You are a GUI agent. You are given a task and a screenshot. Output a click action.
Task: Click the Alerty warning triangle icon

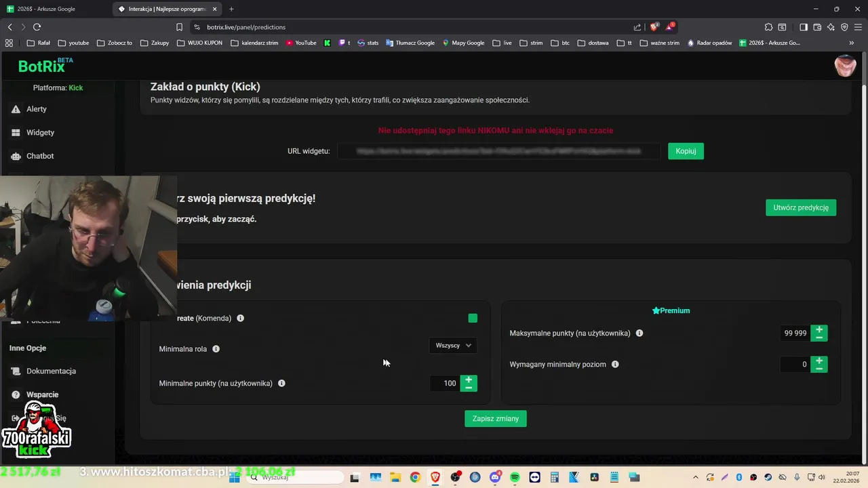16,109
